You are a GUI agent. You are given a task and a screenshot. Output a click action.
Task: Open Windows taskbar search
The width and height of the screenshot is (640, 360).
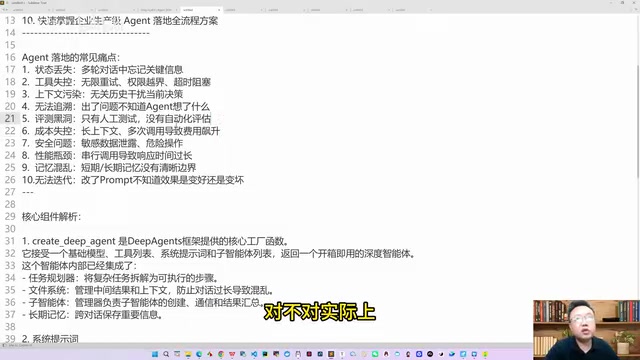coord(166,354)
